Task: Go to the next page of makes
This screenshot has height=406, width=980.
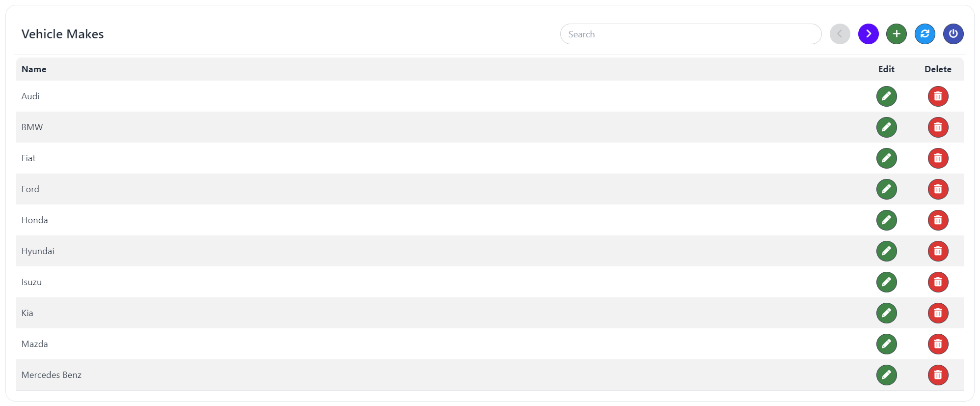Action: tap(868, 34)
